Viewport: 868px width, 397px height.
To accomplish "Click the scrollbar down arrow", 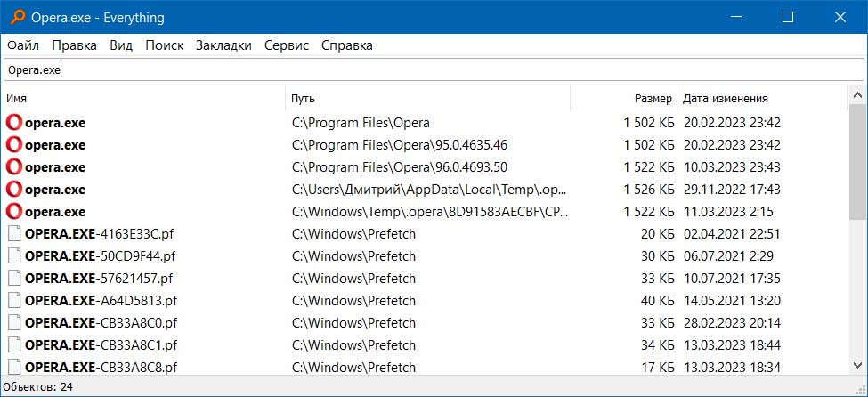I will (857, 365).
